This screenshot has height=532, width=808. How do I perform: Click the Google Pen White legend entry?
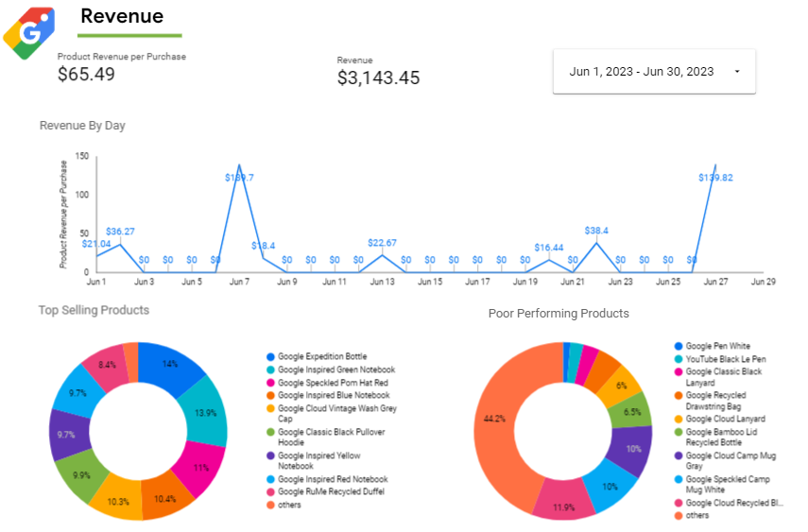pos(713,346)
